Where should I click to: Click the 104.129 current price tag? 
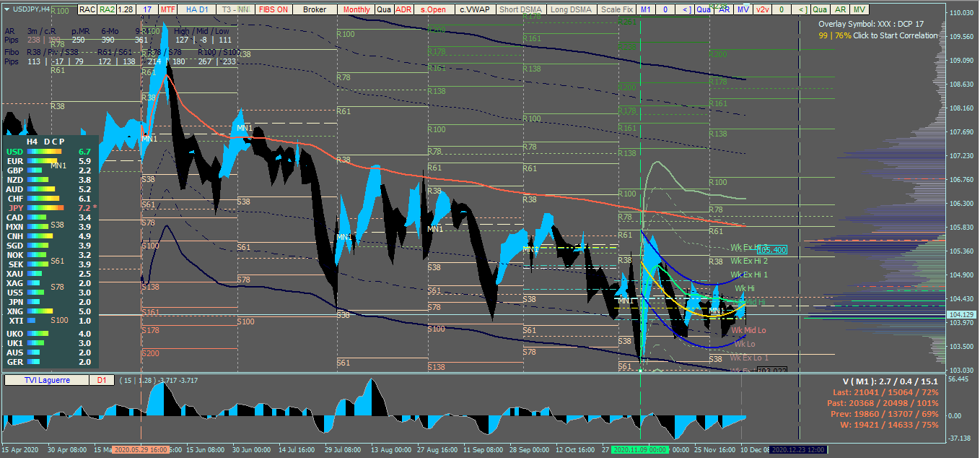point(961,314)
